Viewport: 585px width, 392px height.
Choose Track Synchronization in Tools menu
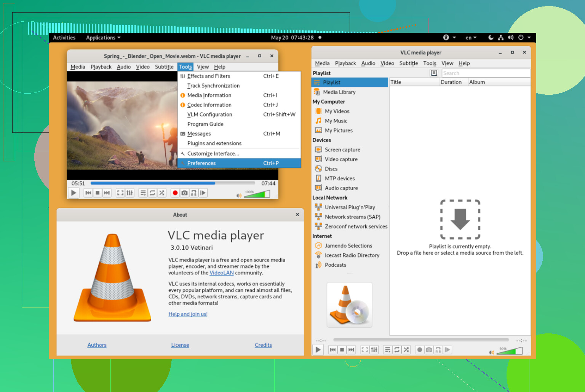[239, 86]
